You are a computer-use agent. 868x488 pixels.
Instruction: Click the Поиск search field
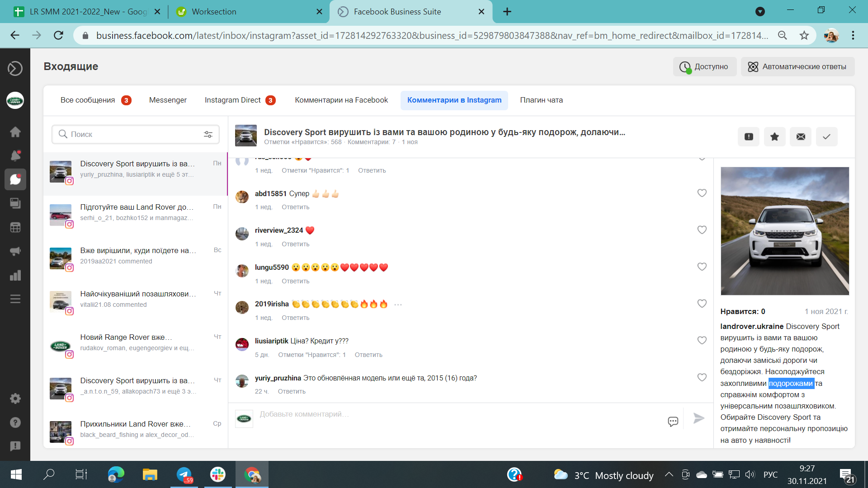point(135,134)
